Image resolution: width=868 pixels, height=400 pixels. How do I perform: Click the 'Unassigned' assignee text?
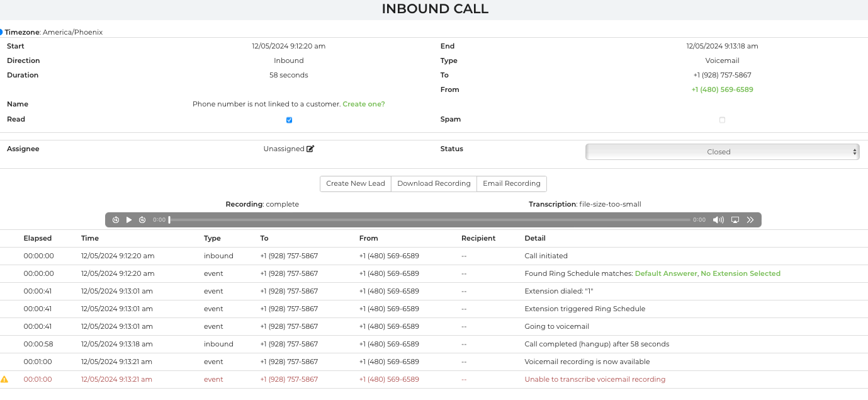[x=284, y=149]
